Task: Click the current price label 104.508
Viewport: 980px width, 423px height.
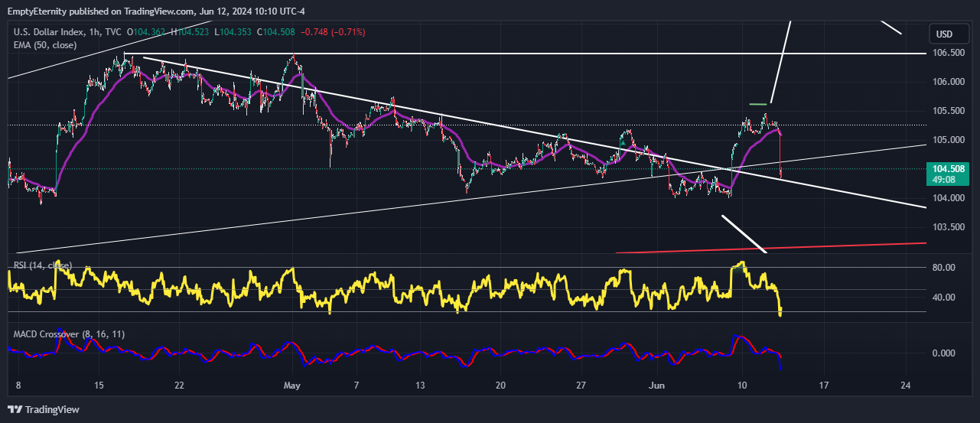Action: coord(948,169)
